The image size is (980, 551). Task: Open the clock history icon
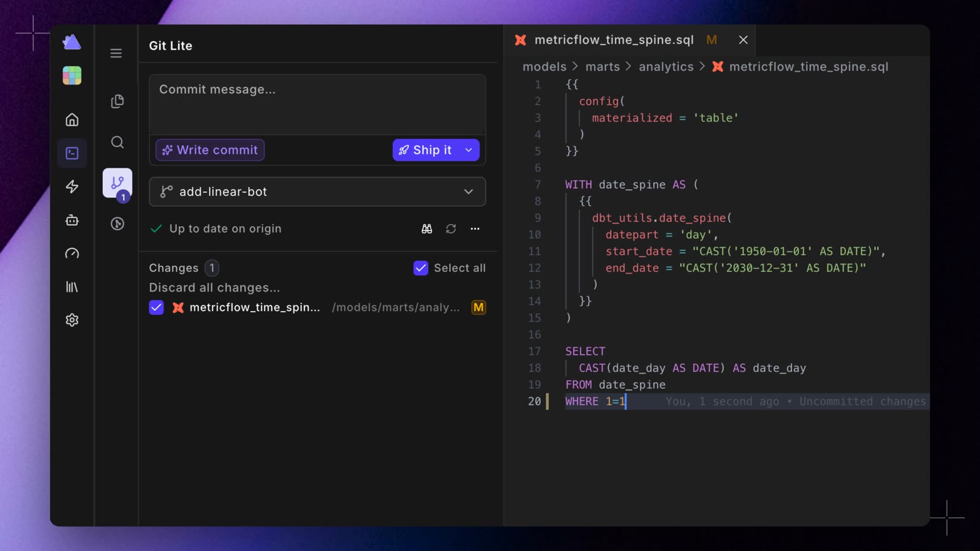[117, 223]
